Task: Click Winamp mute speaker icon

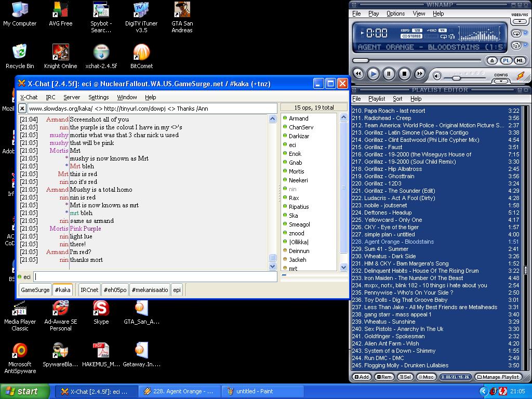Action: (x=437, y=76)
